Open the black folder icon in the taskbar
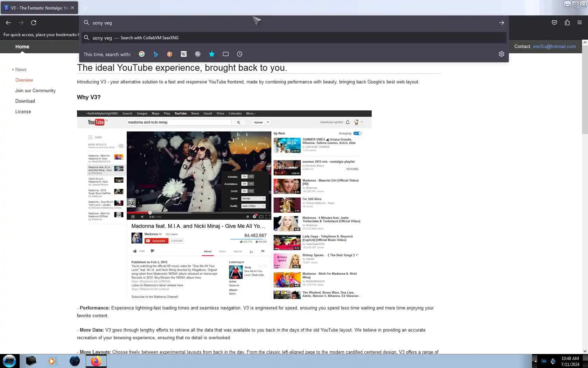This screenshot has height=368, width=588. 31,361
